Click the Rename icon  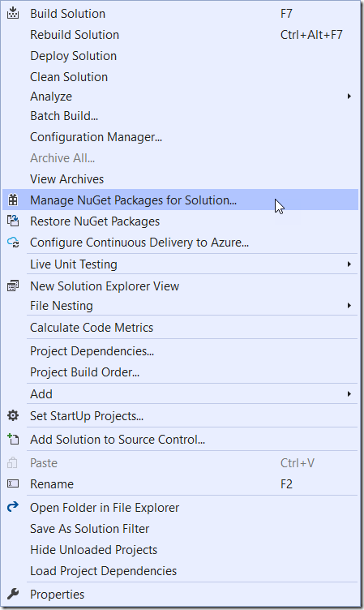[13, 483]
